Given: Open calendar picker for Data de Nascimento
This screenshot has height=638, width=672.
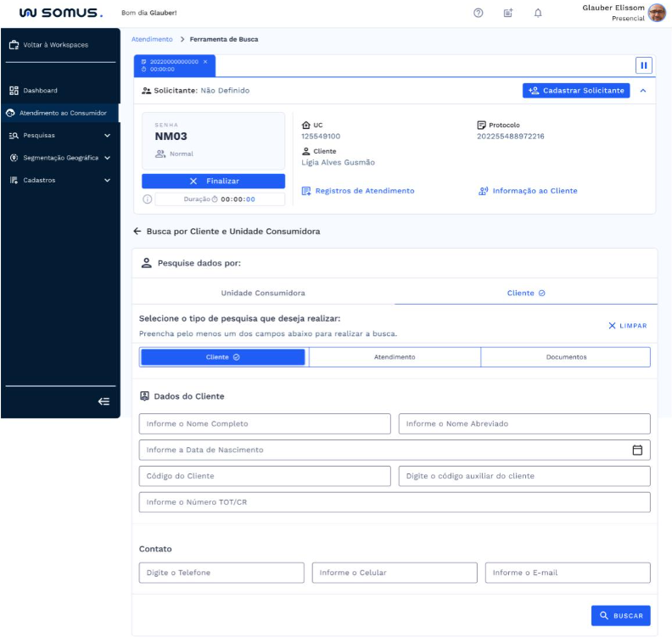Looking at the screenshot, I should pos(637,450).
